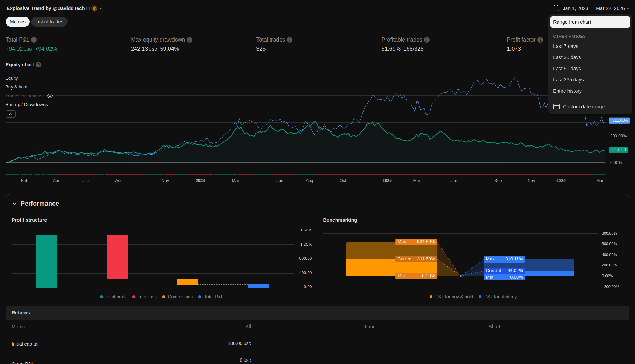Click the Profit factor info icon
The width and height of the screenshot is (635, 364).
tap(540, 40)
